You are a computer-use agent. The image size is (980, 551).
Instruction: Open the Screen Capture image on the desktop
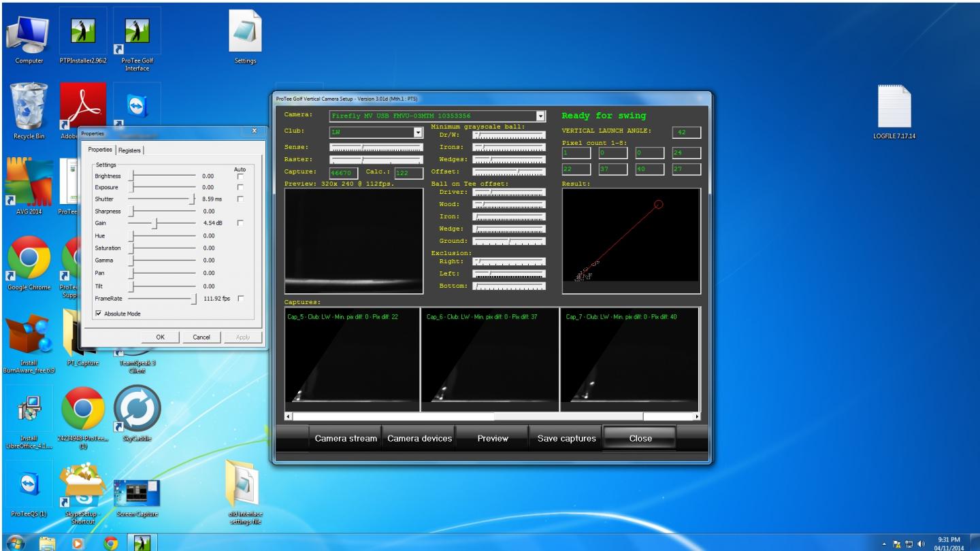tap(137, 498)
